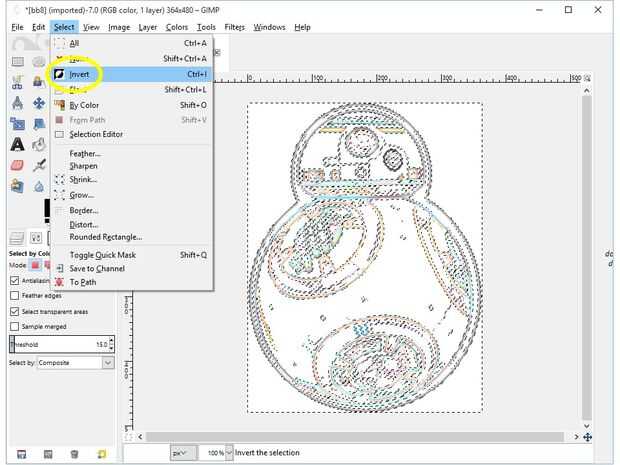Open the View menu
Image resolution: width=620 pixels, height=465 pixels.
[x=91, y=27]
